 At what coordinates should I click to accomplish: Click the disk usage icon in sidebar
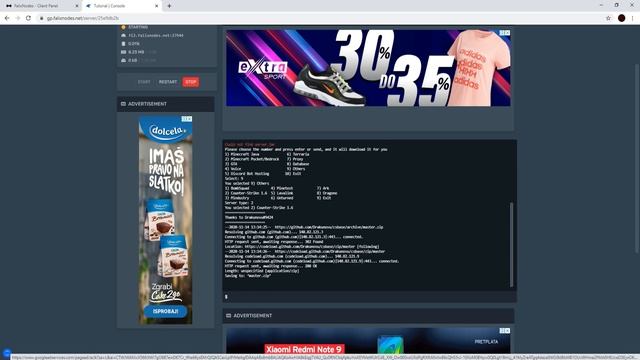[x=123, y=60]
